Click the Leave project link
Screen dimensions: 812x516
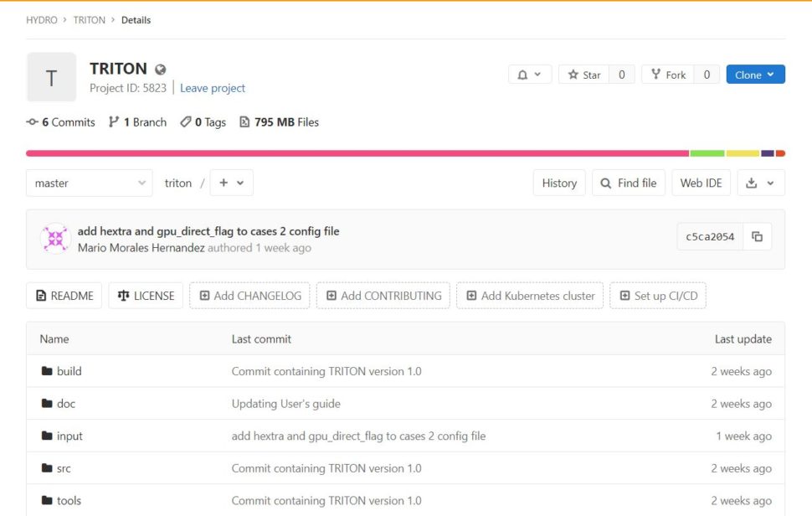point(213,88)
